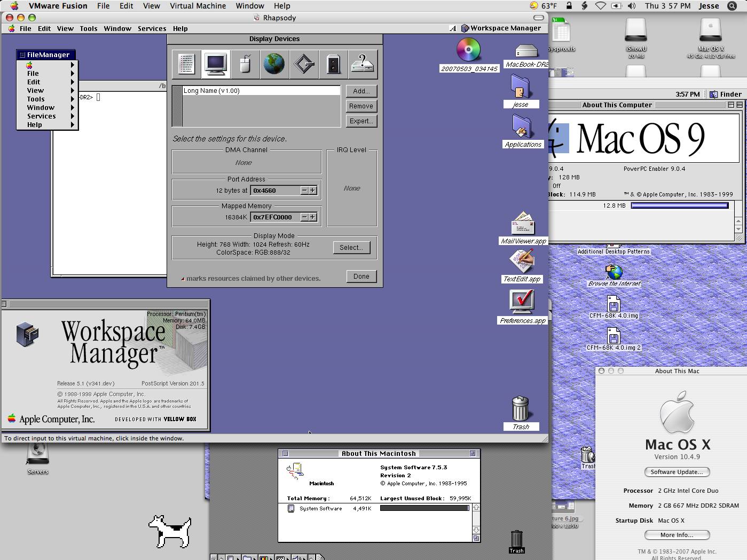This screenshot has height=560, width=747.
Task: Increase Mapped Memory with plus stepper
Action: click(x=313, y=217)
